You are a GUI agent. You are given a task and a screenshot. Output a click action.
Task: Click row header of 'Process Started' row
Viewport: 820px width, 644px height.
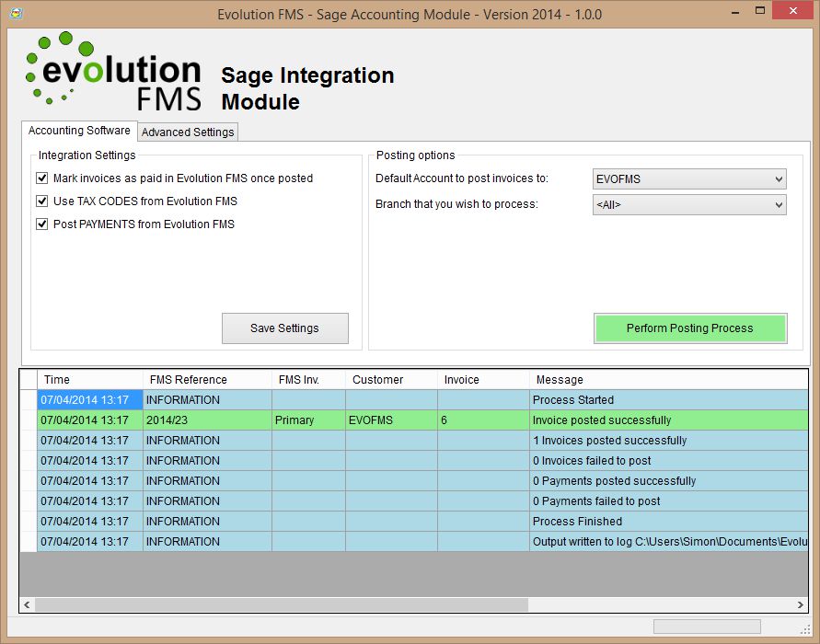click(29, 400)
